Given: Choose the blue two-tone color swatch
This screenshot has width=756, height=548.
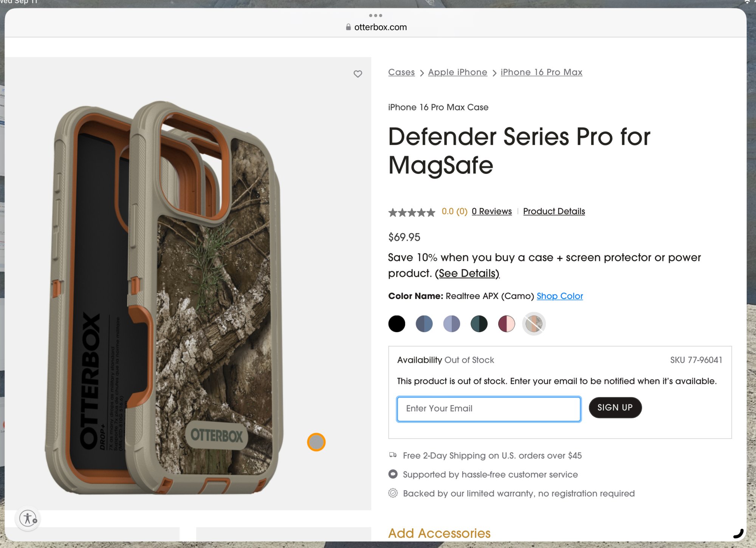Looking at the screenshot, I should point(424,324).
